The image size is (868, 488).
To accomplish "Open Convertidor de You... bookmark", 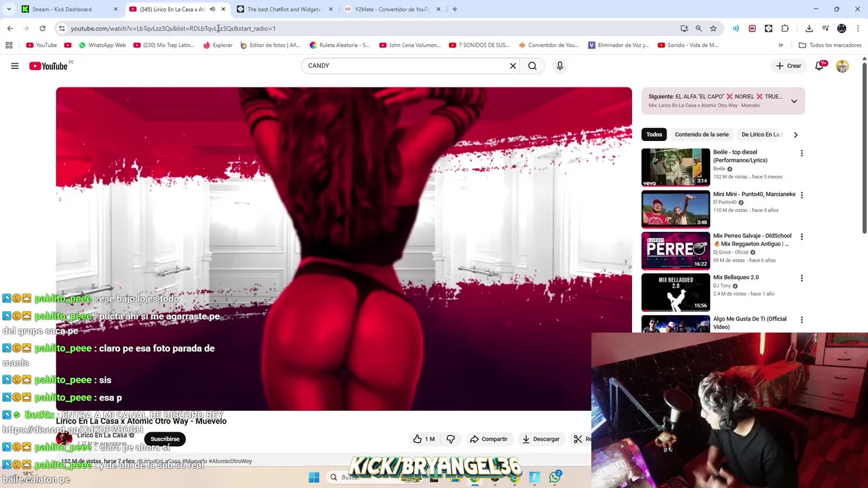I will (549, 45).
